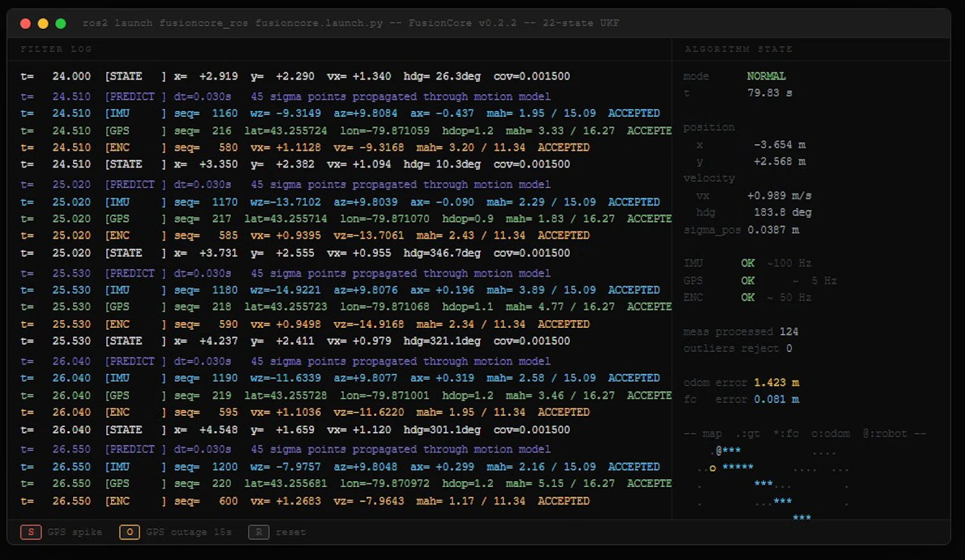Click meas processed count 124
Screen dimensions: 965x560
789,332
